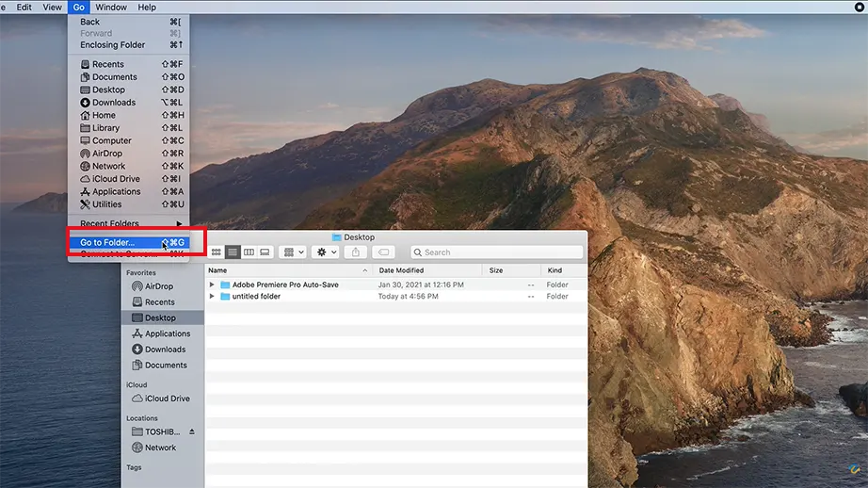Expand Adobe Premiere Pro Auto-Save folder
The width and height of the screenshot is (868, 488).
[212, 285]
